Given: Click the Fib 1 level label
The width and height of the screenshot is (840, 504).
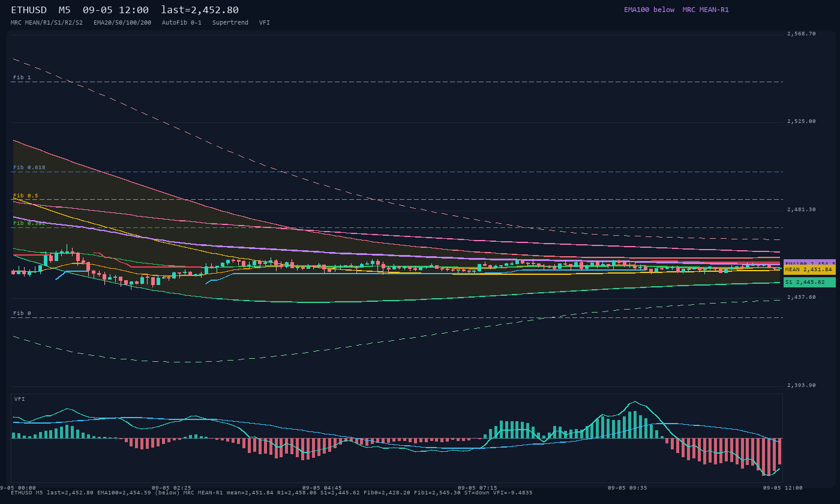Looking at the screenshot, I should (x=22, y=77).
